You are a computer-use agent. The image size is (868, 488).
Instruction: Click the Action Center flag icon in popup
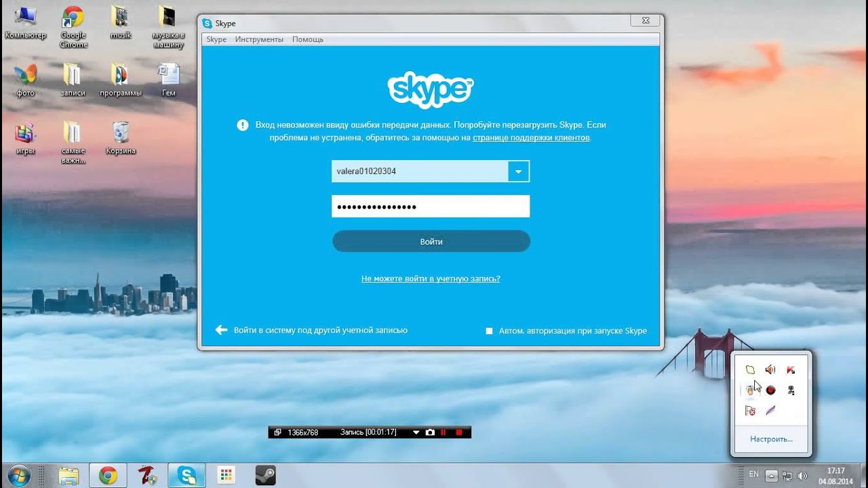[750, 411]
